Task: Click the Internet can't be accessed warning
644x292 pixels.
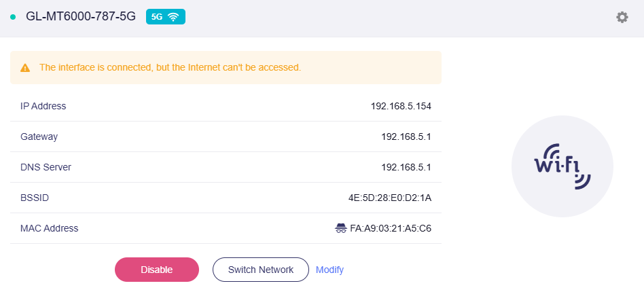Action: coord(170,67)
